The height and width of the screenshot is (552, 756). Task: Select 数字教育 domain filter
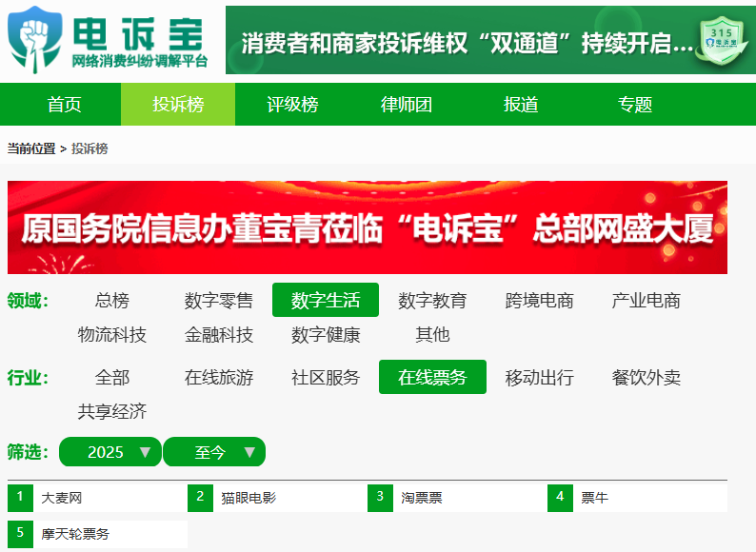(432, 301)
